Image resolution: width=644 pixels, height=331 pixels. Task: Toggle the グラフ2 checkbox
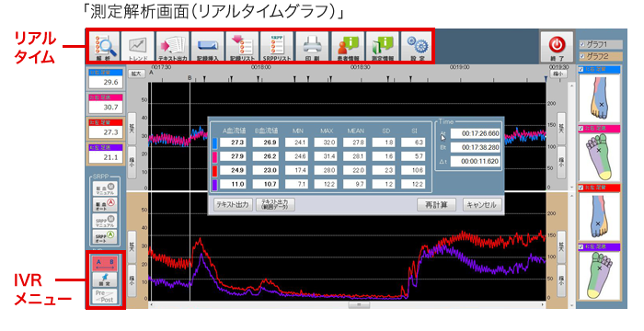(x=582, y=56)
